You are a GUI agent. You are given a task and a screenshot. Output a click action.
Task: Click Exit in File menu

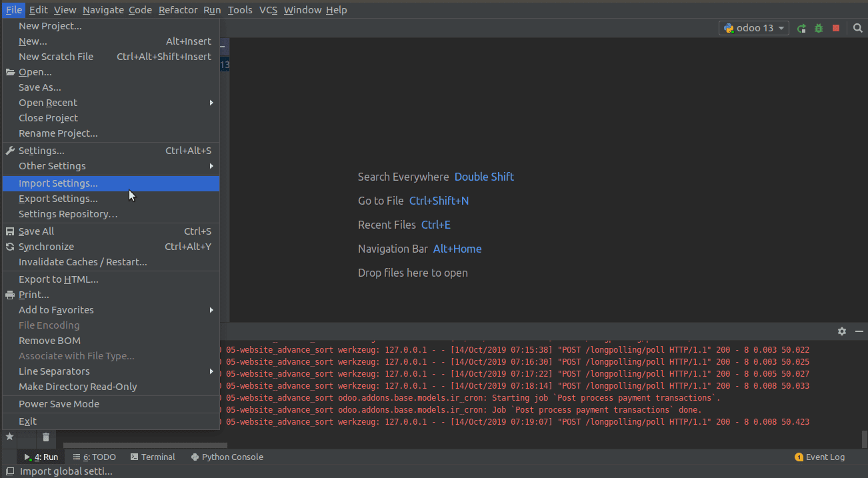point(111,421)
